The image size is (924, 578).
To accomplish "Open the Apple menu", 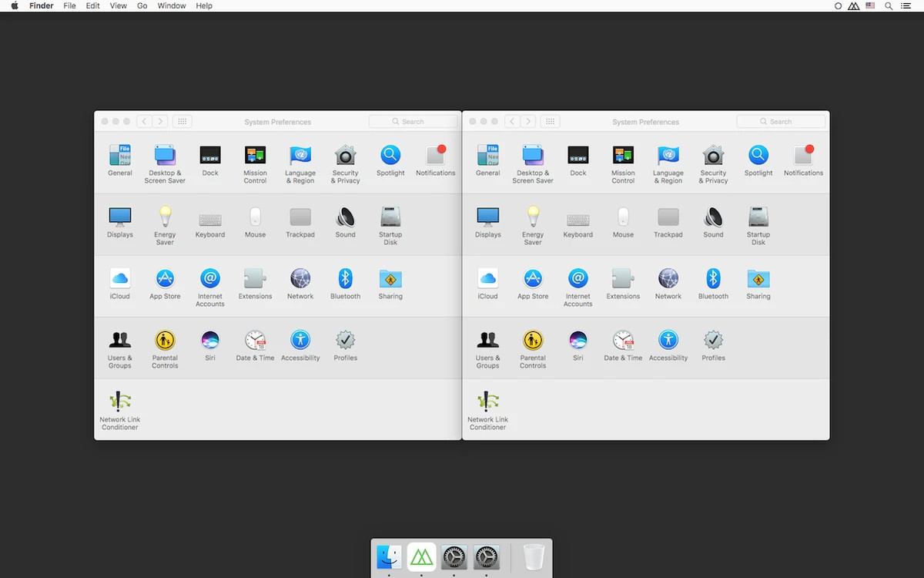I will 15,5.
